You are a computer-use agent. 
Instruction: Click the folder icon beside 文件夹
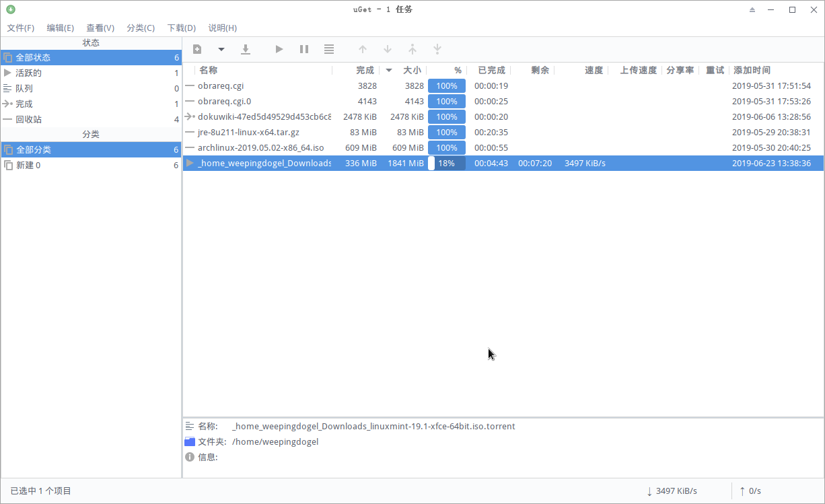click(189, 441)
